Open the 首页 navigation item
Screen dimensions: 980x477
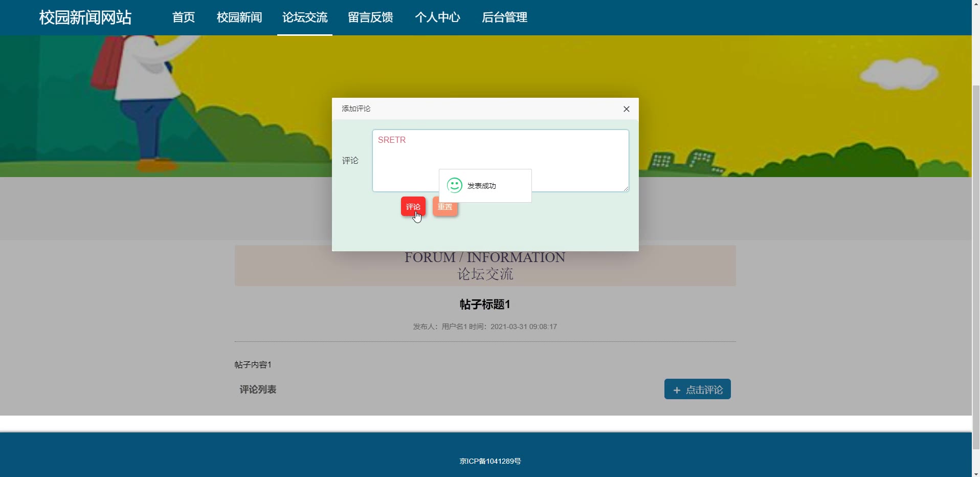pos(184,17)
